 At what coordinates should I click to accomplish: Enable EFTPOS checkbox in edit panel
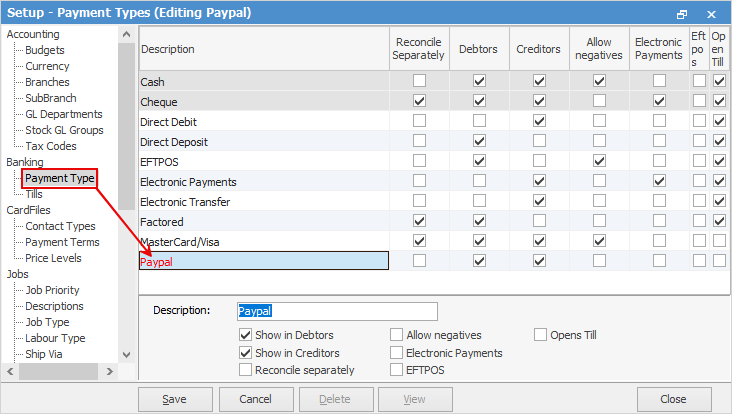pyautogui.click(x=396, y=370)
